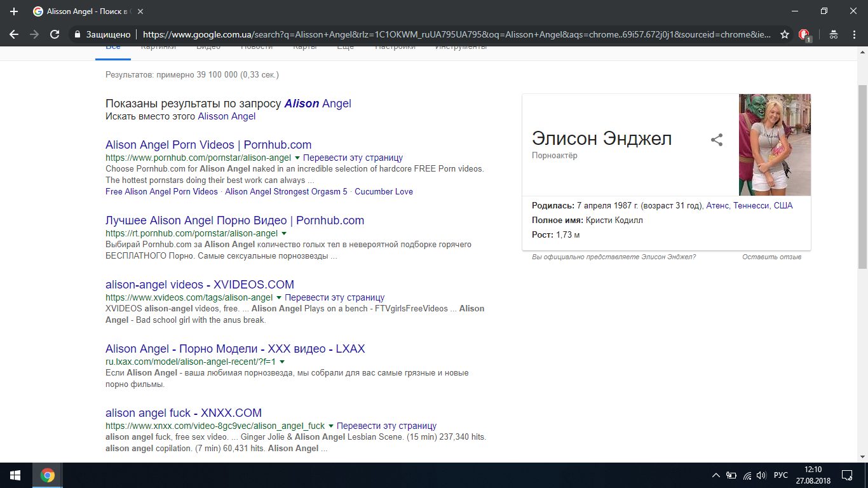Switch input language via РУС indicator
868x488 pixels.
click(781, 475)
